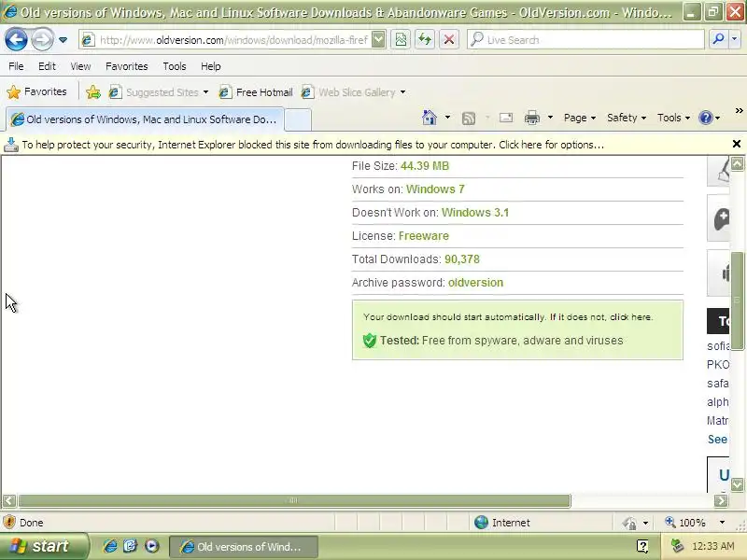
Task: Click the blue Help question icon
Action: coord(706,118)
